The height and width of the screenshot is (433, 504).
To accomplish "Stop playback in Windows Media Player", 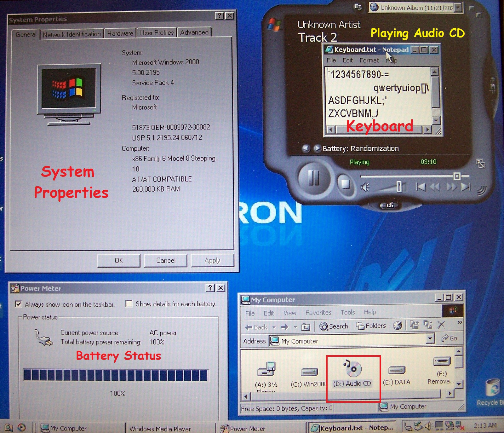I will pos(346,184).
